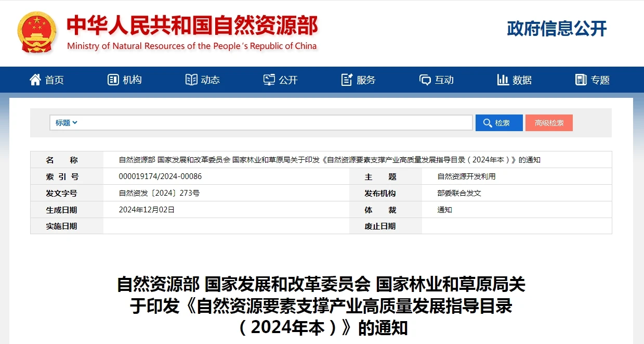Select the 数据 navigation menu item
The width and height of the screenshot is (644, 344).
pyautogui.click(x=522, y=80)
